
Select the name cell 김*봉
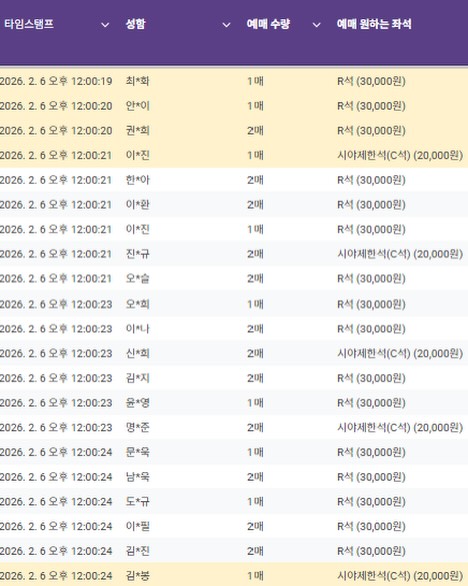138,575
